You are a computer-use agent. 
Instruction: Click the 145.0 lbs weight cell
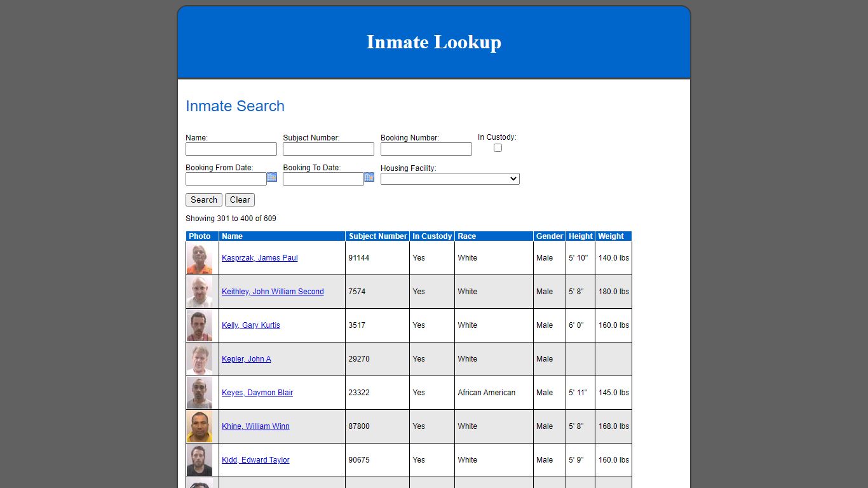[x=613, y=393]
